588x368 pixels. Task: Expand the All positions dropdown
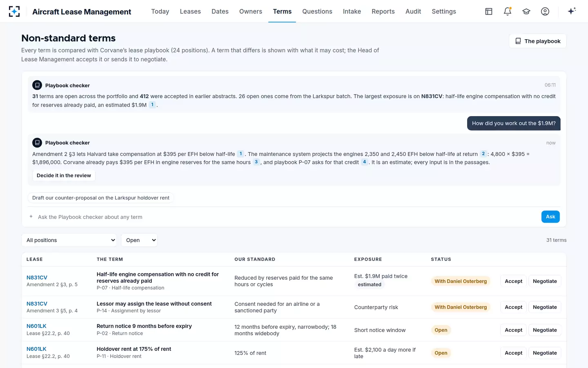69,240
